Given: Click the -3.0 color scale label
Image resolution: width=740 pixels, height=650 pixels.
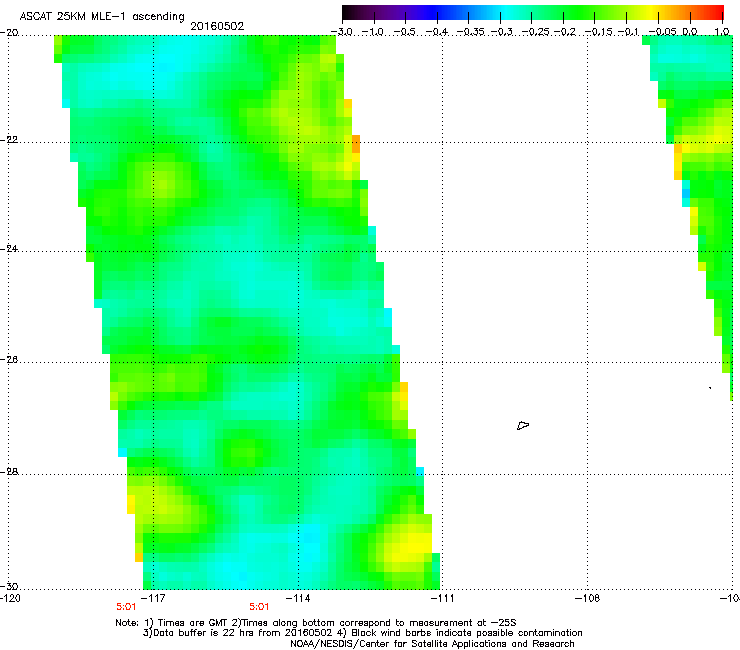Looking at the screenshot, I should click(x=342, y=32).
